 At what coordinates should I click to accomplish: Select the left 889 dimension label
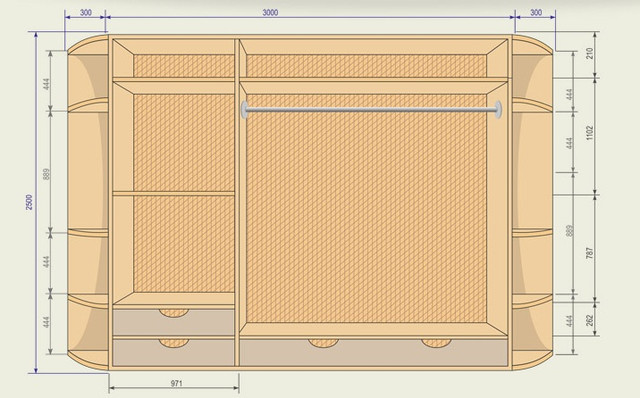(47, 175)
